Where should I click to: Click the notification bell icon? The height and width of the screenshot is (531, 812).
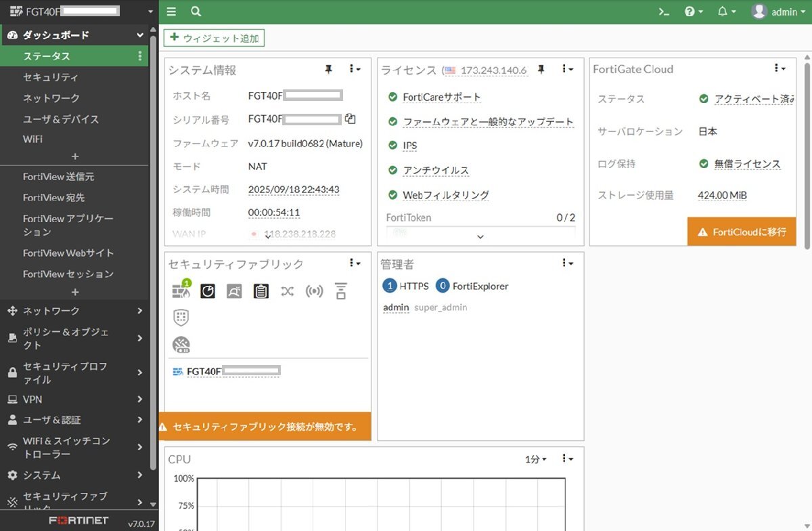pyautogui.click(x=723, y=12)
